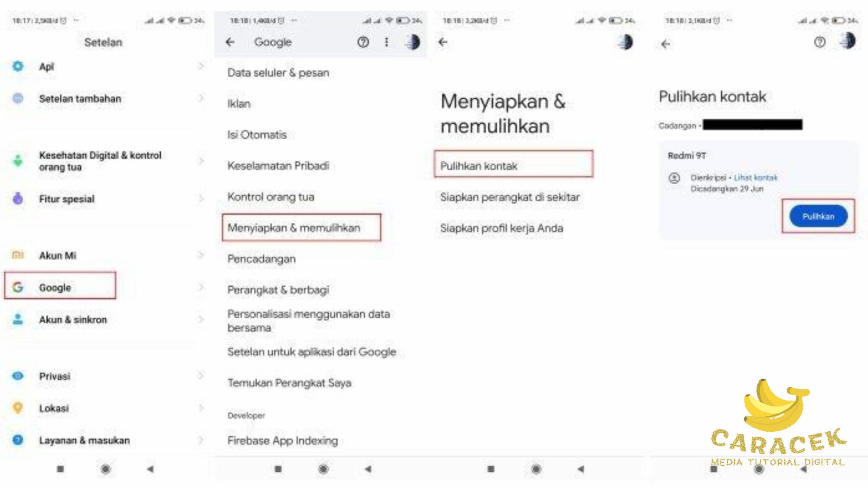Go back from the Google settings screen
This screenshot has height=488, width=868.
tap(230, 42)
